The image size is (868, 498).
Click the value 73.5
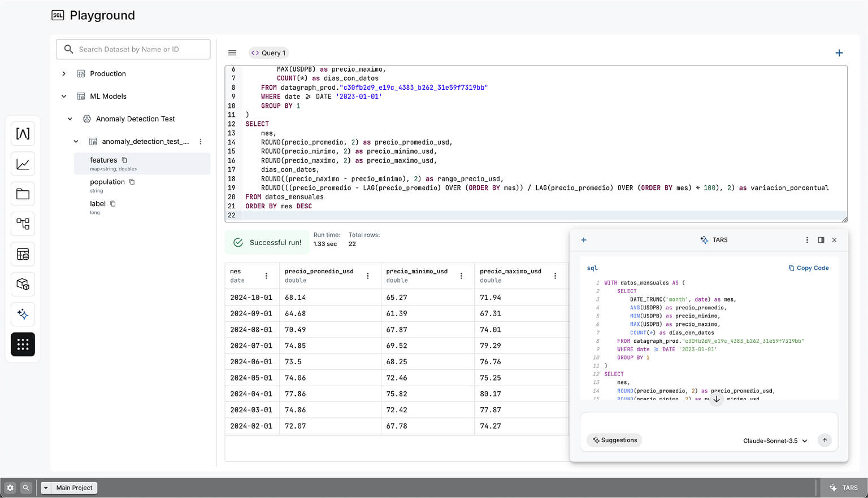[x=293, y=362]
